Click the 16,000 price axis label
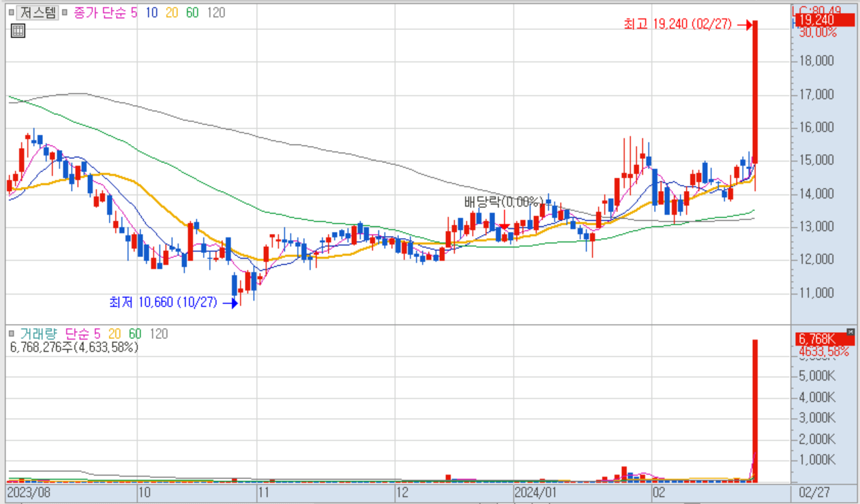The height and width of the screenshot is (504, 860). click(816, 127)
